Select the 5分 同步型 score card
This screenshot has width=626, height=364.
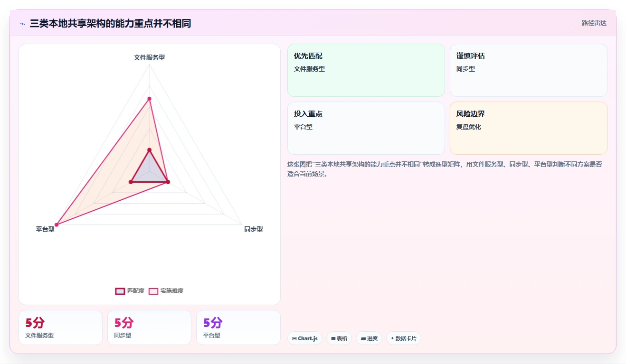pyautogui.click(x=149, y=327)
